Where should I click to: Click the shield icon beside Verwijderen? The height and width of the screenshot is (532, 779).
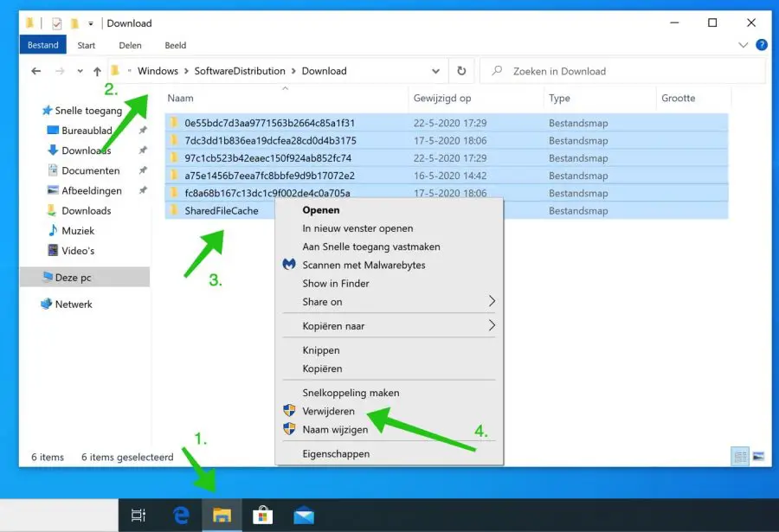(289, 410)
